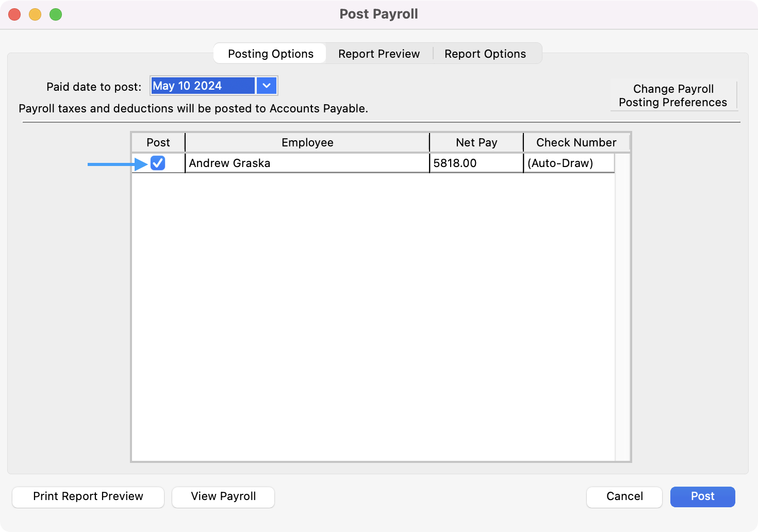Click the blue Post button

pyautogui.click(x=702, y=496)
